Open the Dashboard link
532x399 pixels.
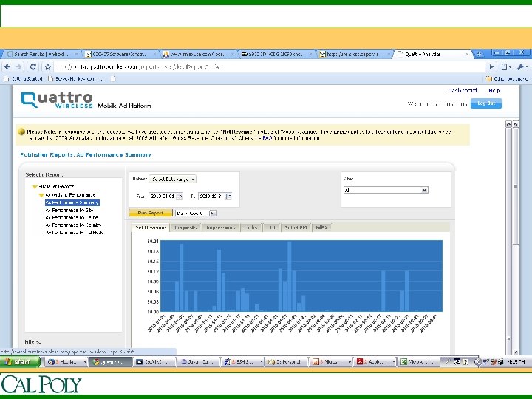[x=463, y=91]
